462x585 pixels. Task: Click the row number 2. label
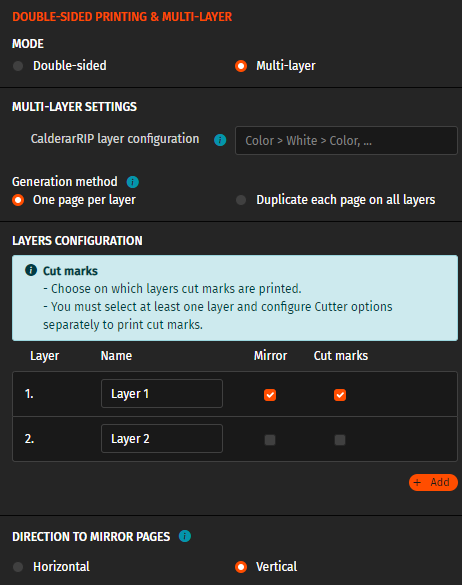(29, 439)
